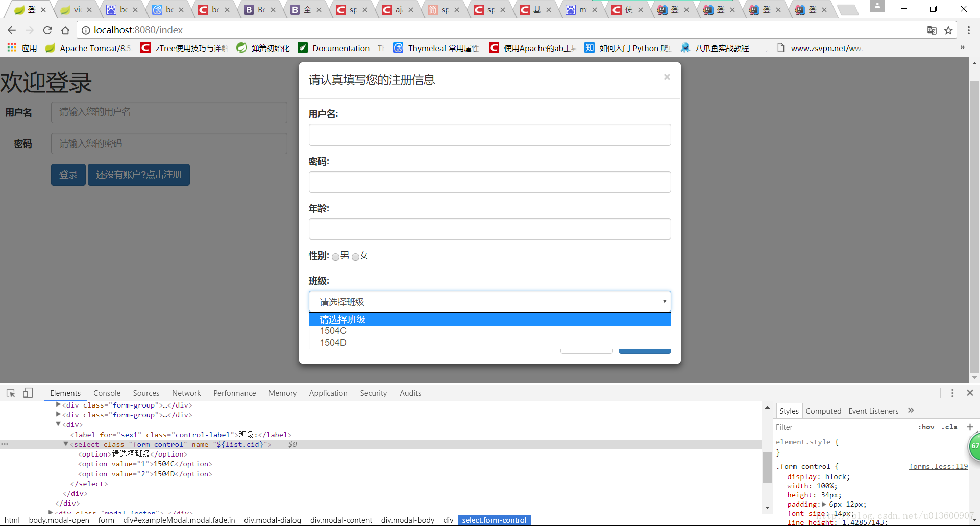This screenshot has height=526, width=980.
Task: Open the Computed styles tab
Action: click(x=823, y=411)
